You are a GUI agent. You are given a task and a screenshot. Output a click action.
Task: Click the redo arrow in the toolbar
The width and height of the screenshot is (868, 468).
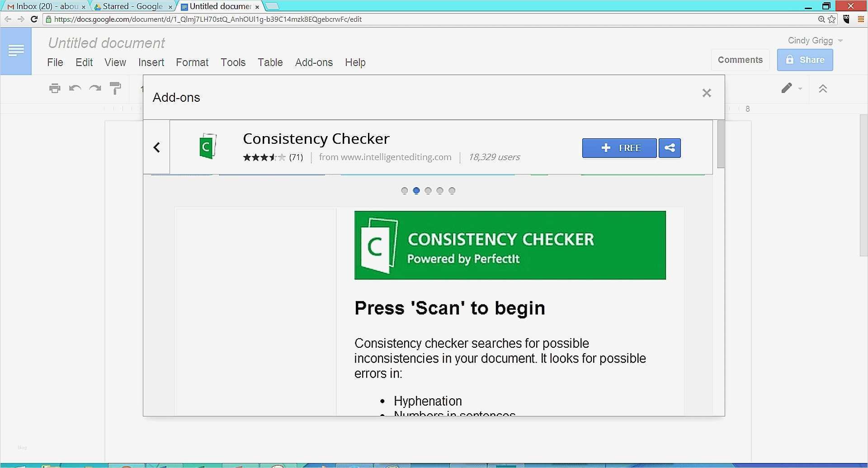pos(95,88)
